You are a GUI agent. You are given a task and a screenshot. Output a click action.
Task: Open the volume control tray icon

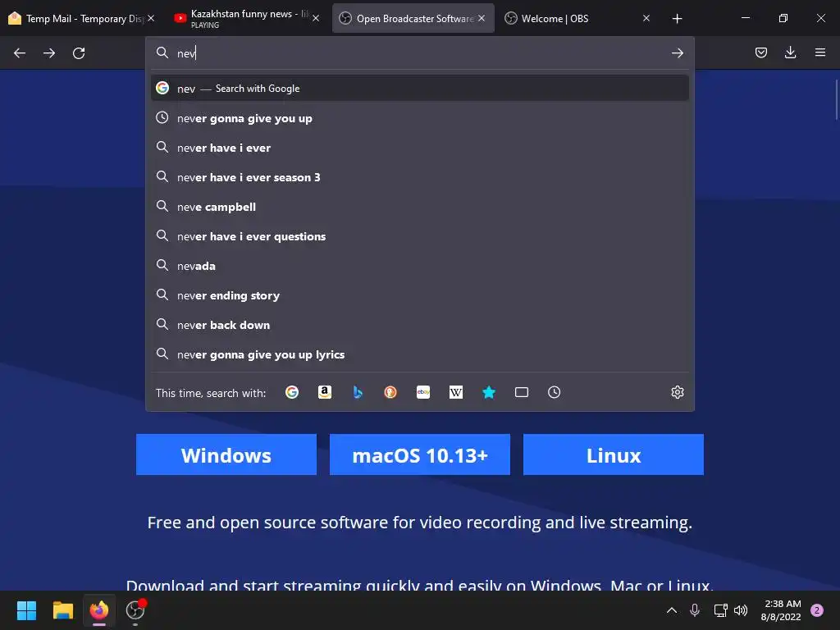pos(741,610)
